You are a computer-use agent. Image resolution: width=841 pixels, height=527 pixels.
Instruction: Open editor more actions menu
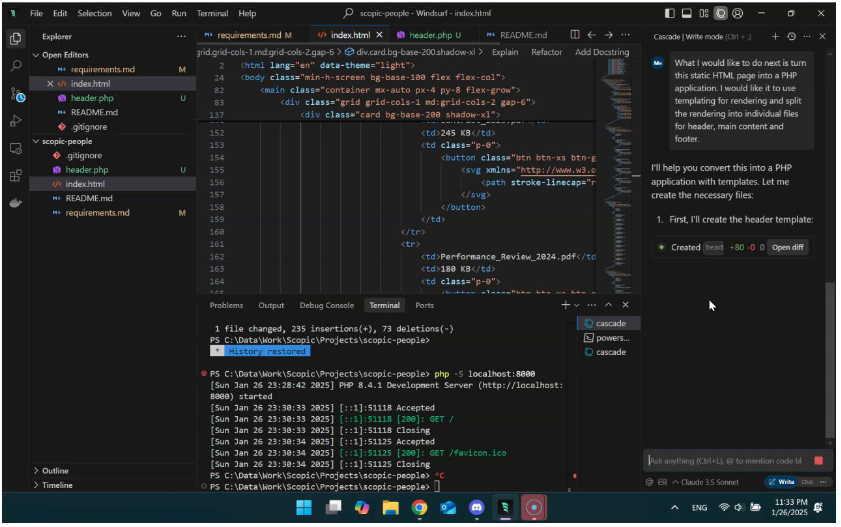click(x=626, y=35)
